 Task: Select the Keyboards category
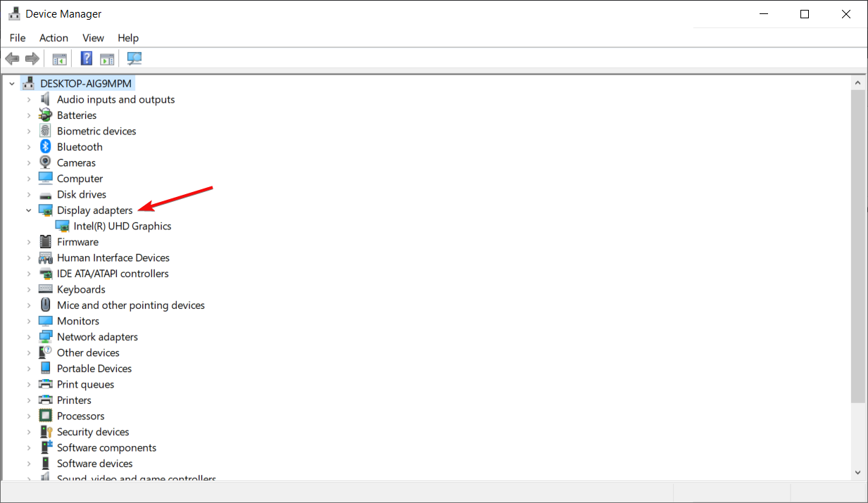(x=81, y=289)
